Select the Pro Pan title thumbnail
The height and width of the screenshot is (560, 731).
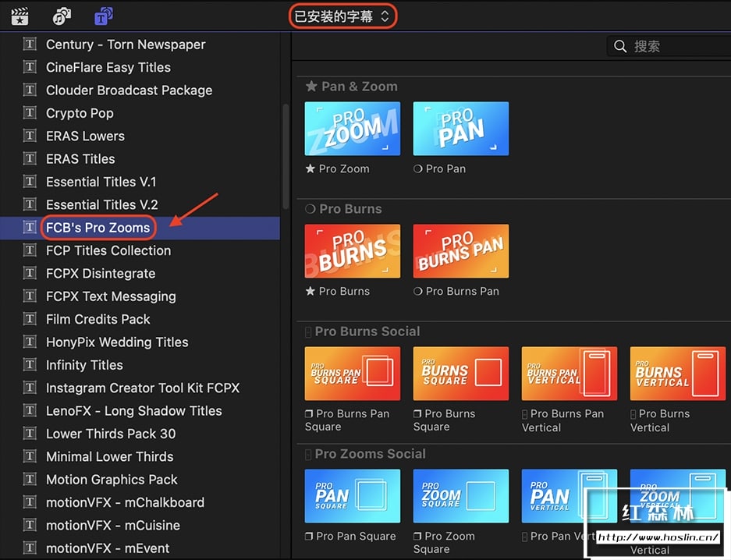[x=461, y=129]
